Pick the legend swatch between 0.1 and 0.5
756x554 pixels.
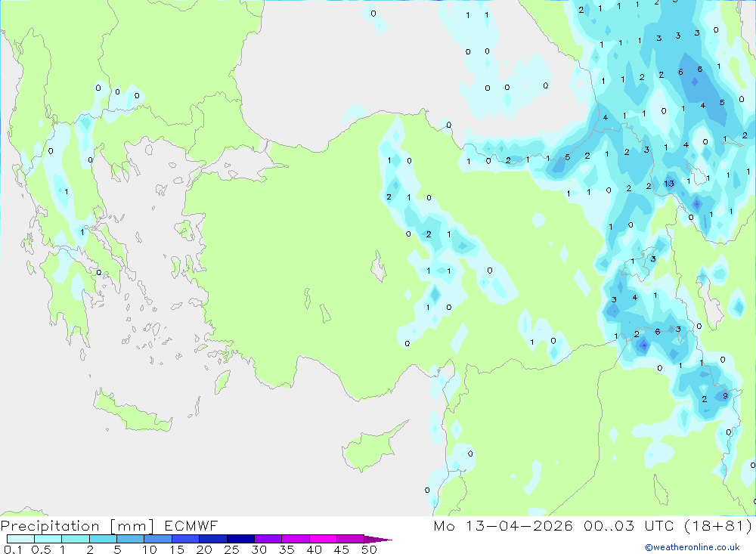click(20, 539)
